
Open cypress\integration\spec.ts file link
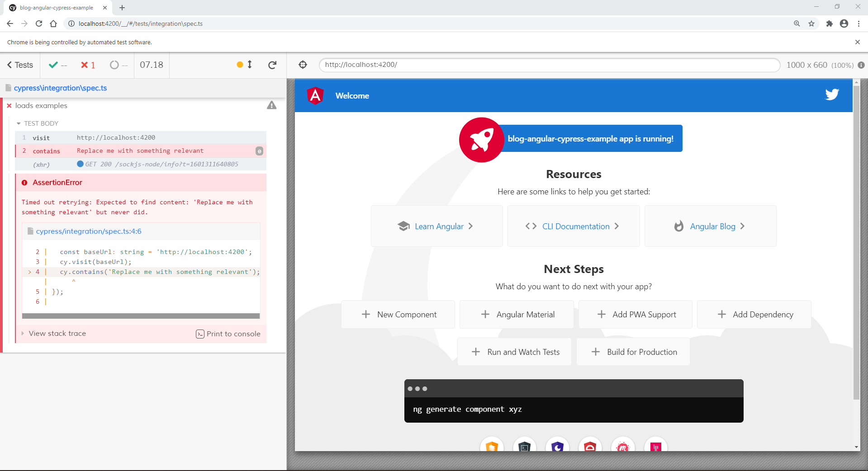point(60,88)
